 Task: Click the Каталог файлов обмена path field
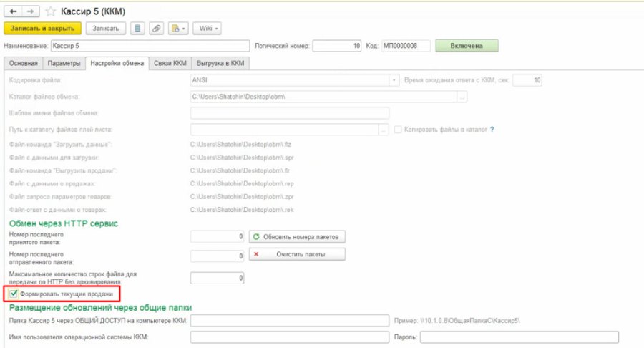(323, 97)
